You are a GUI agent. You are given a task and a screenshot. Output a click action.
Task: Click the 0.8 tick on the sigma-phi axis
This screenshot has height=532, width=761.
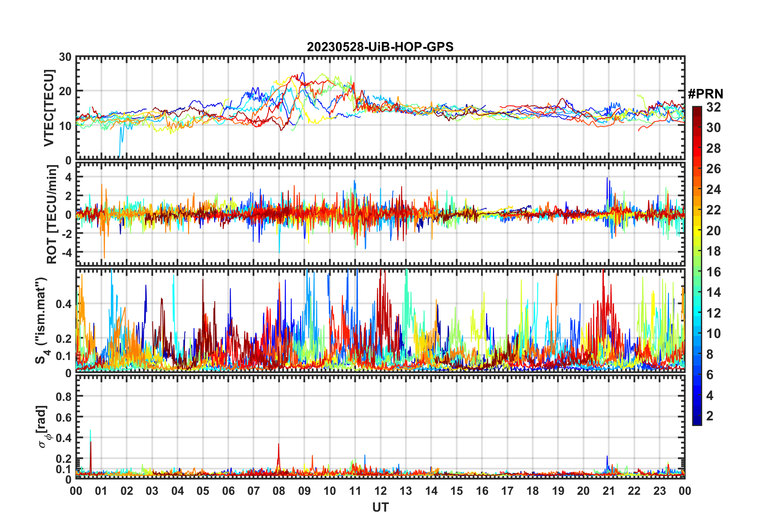[64, 396]
